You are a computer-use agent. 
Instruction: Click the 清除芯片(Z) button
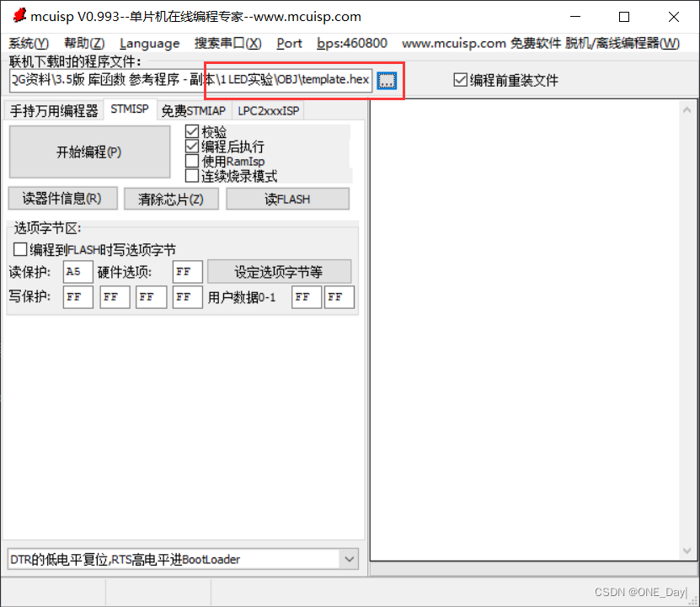point(171,199)
